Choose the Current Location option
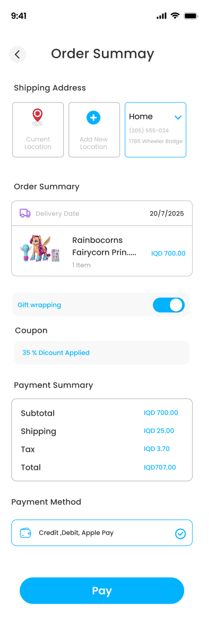This screenshot has height=644, width=209. (38, 130)
